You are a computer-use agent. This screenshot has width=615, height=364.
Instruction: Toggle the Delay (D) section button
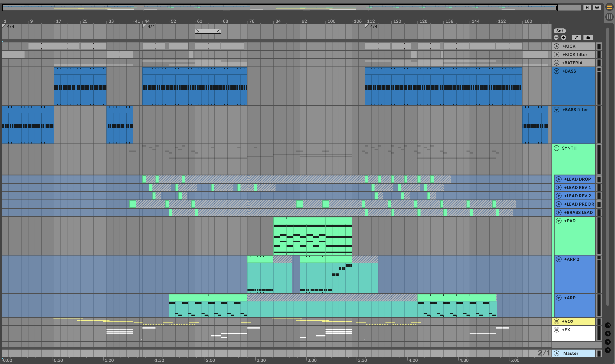608,350
